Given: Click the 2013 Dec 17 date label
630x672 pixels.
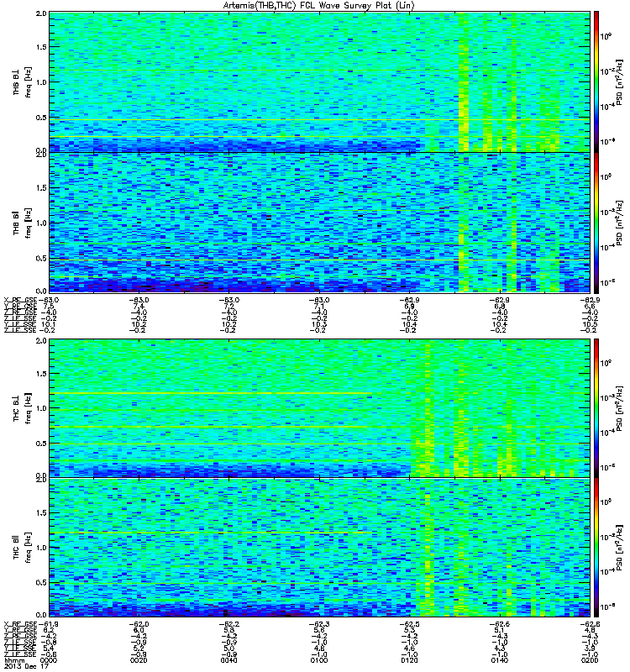Looking at the screenshot, I should tap(26, 666).
